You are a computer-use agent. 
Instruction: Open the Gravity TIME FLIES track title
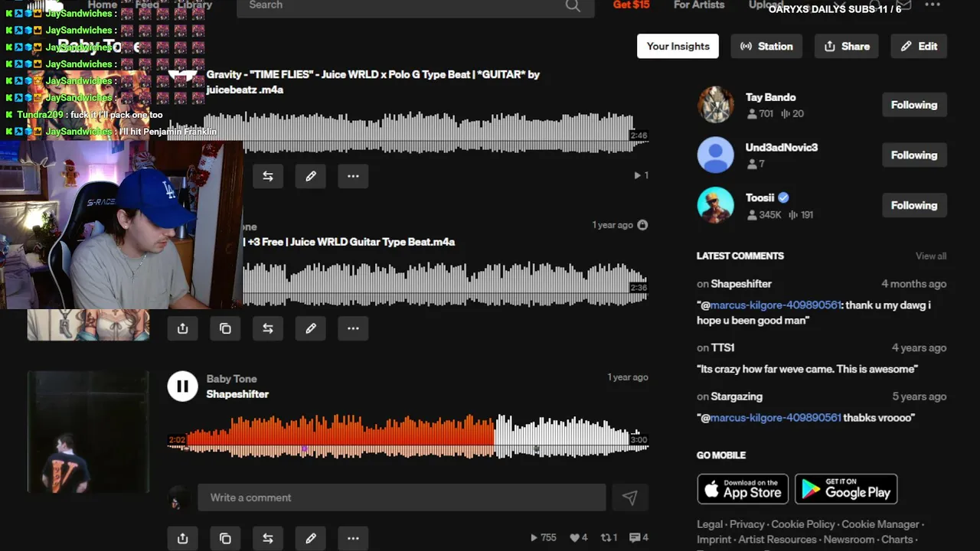373,82
